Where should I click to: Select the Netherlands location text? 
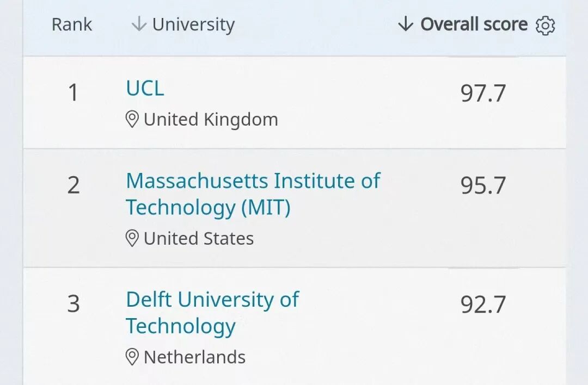194,357
